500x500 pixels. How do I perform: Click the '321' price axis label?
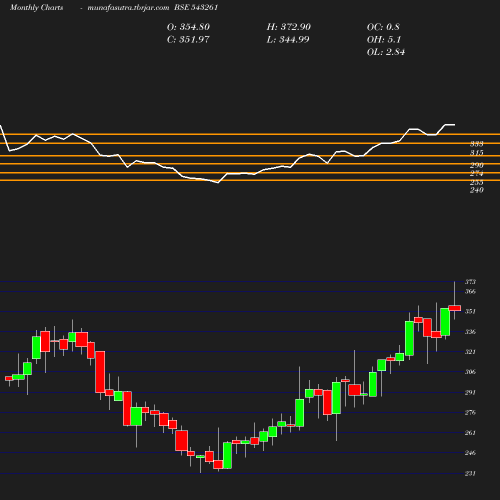tap(470, 352)
